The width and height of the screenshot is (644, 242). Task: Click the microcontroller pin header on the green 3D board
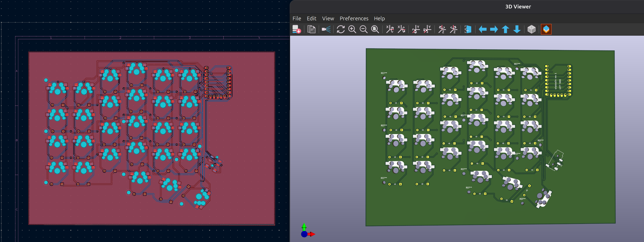coord(558,80)
